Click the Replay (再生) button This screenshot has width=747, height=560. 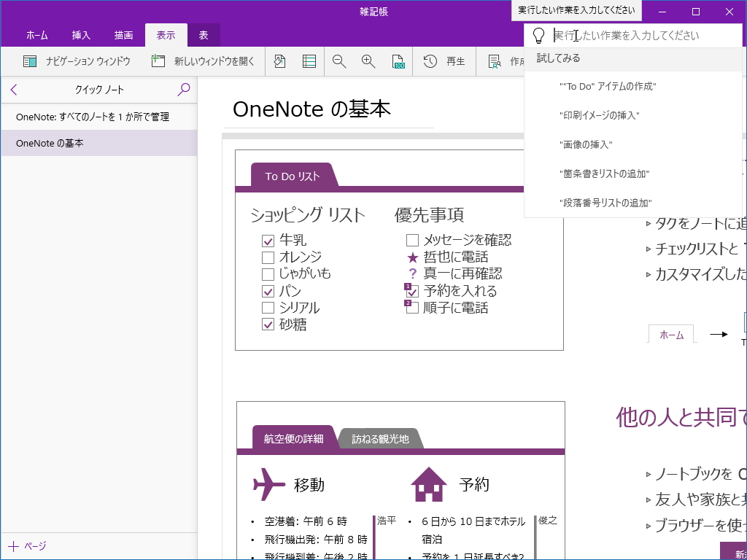point(444,61)
